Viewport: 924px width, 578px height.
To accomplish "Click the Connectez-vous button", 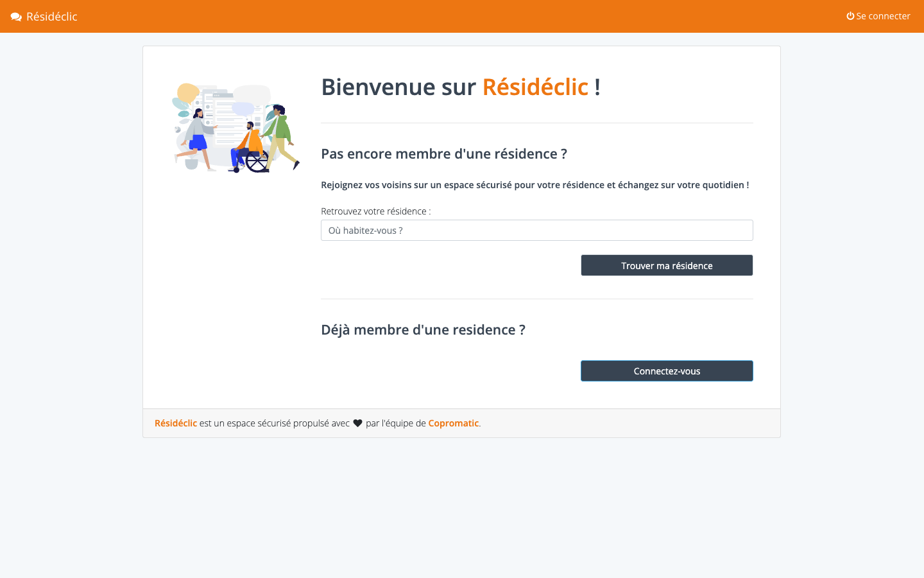I will (x=667, y=371).
